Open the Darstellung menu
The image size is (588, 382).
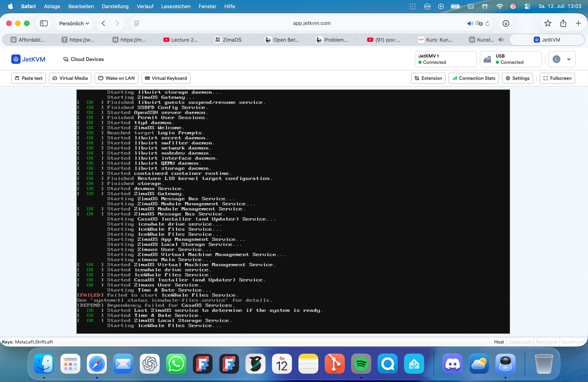[x=115, y=6]
